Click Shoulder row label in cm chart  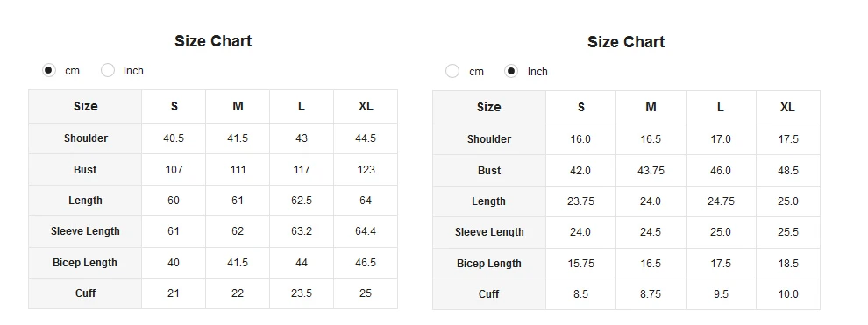point(85,138)
